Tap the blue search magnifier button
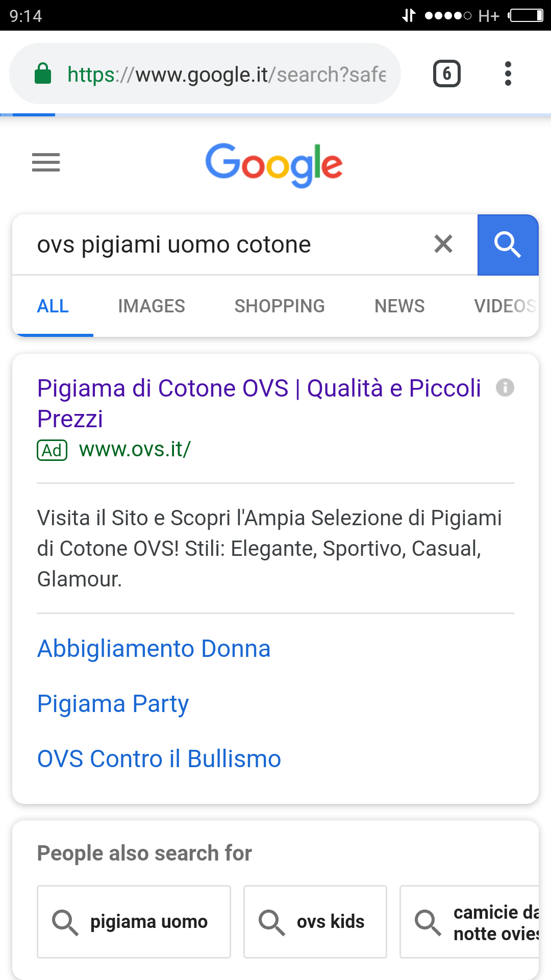 coord(508,245)
